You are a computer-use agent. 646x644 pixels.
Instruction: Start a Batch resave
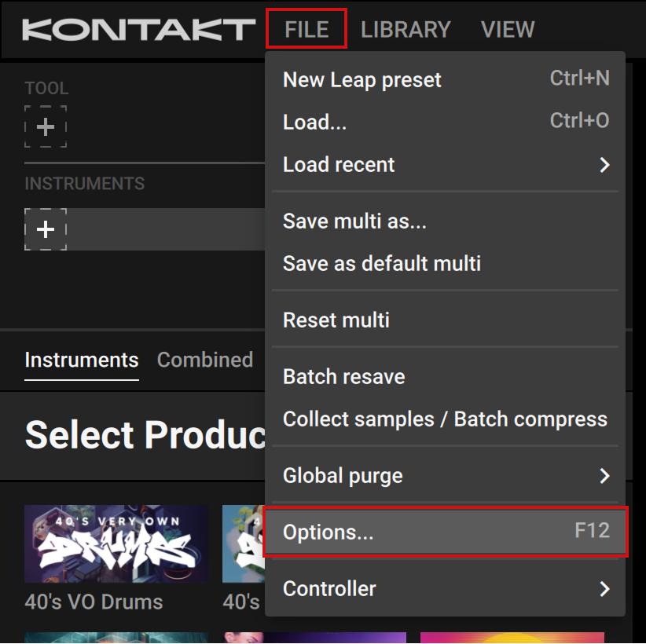[x=343, y=377]
